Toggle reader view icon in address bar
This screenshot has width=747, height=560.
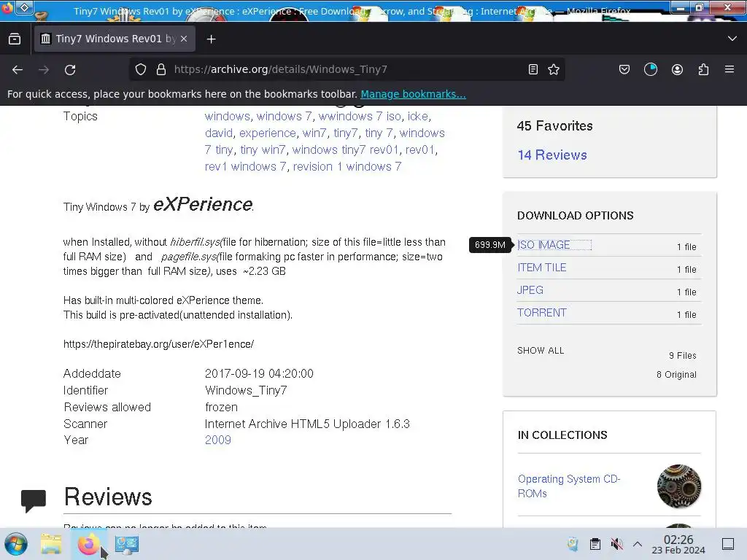(533, 69)
